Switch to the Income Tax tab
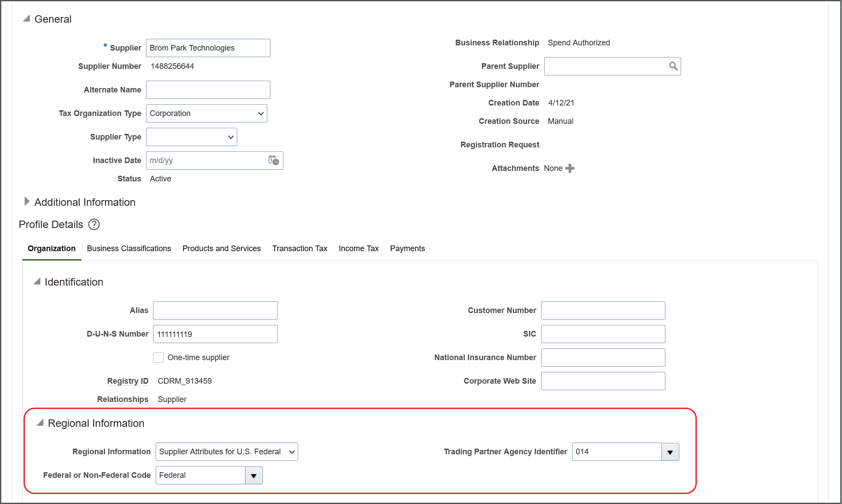This screenshot has height=504, width=842. 358,249
